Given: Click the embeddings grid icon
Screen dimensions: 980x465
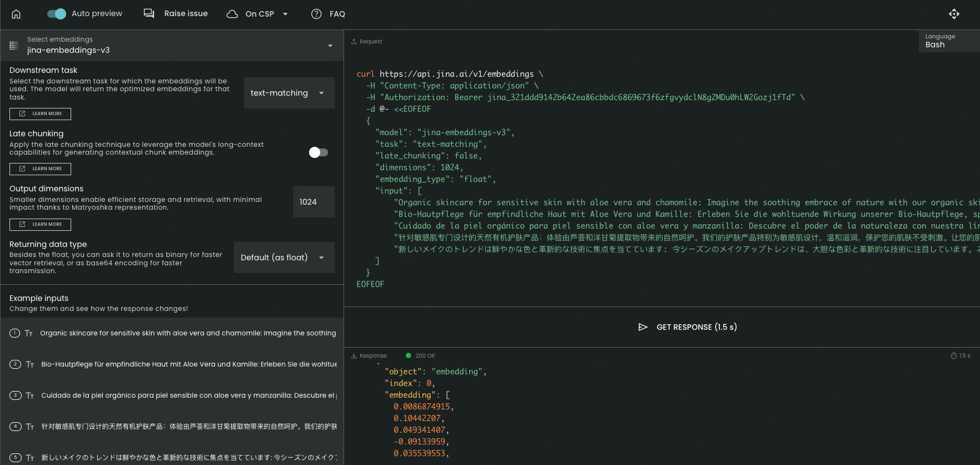Looking at the screenshot, I should click(14, 45).
